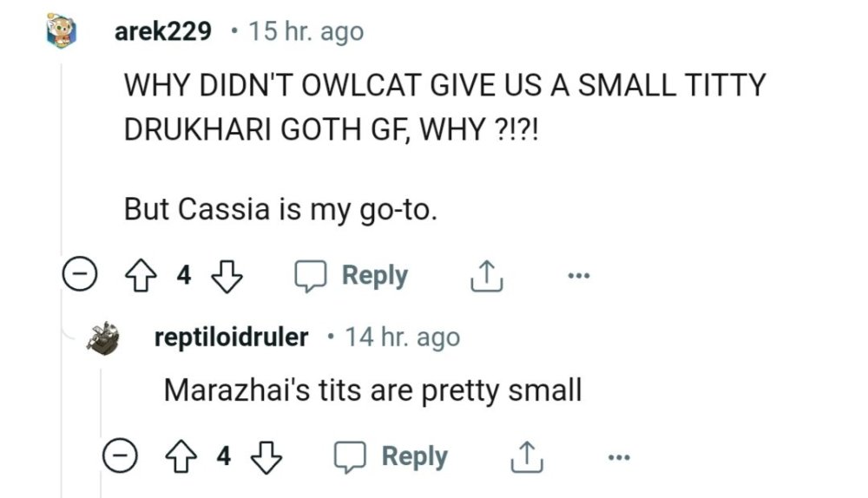Open more options on arek229's comment

(577, 277)
